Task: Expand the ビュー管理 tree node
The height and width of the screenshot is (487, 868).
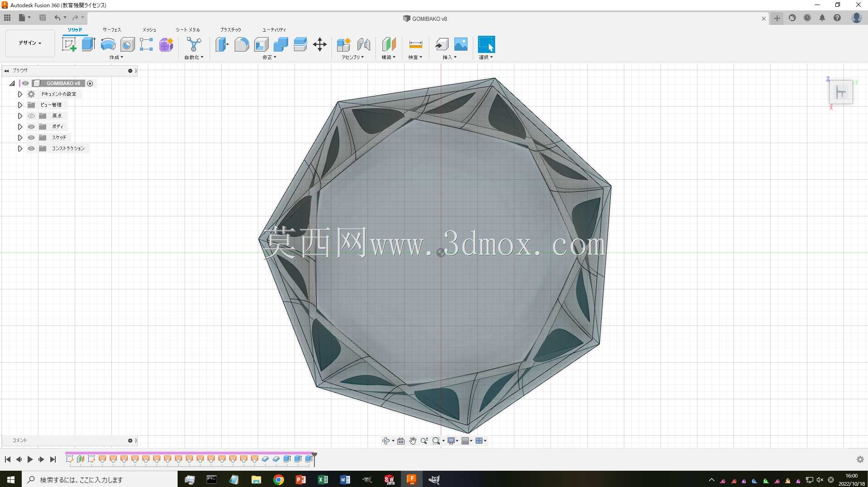Action: coord(20,105)
